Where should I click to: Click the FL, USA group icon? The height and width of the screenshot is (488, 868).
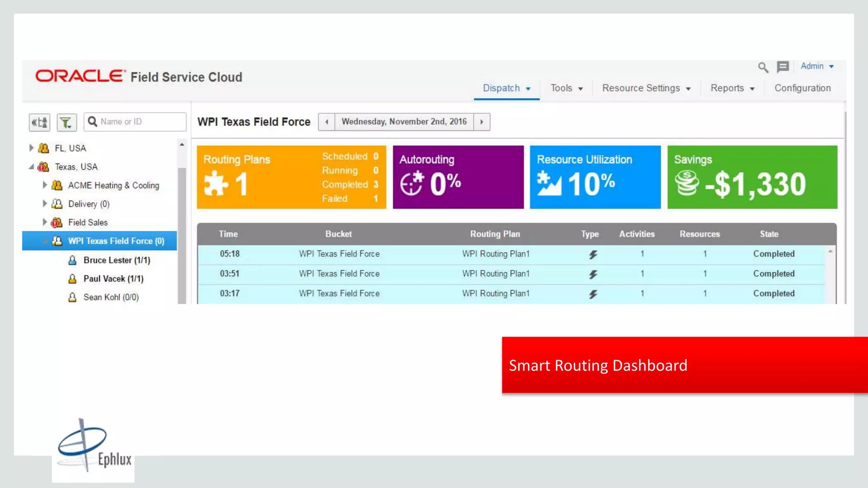(x=43, y=148)
